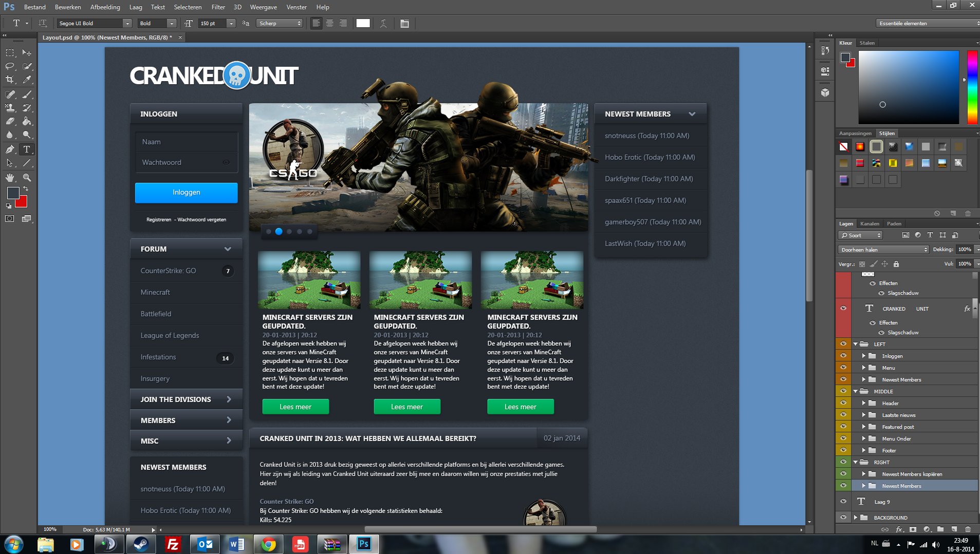The height and width of the screenshot is (554, 980).
Task: Click the right align text icon
Action: [x=343, y=23]
